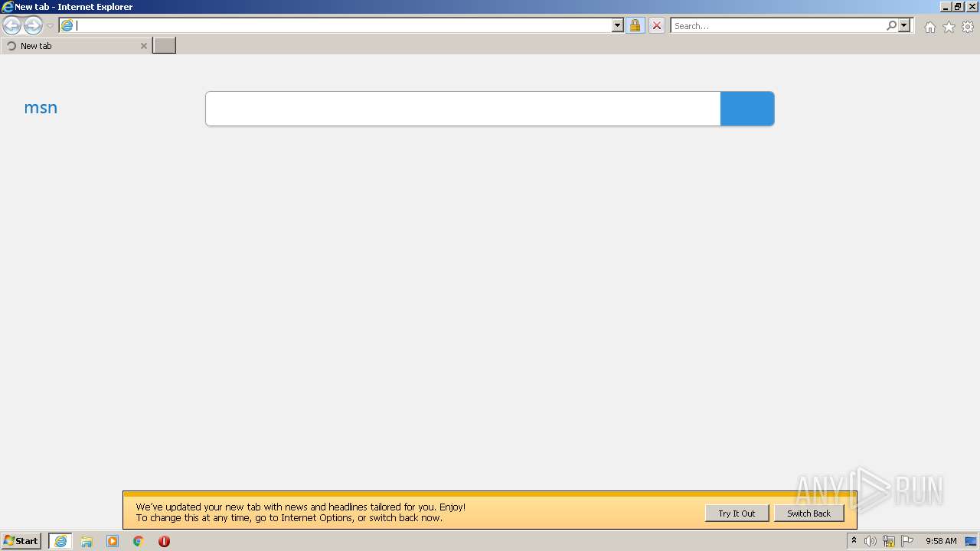980x551 pixels.
Task: Launch Windows Media Player from taskbar
Action: (113, 541)
